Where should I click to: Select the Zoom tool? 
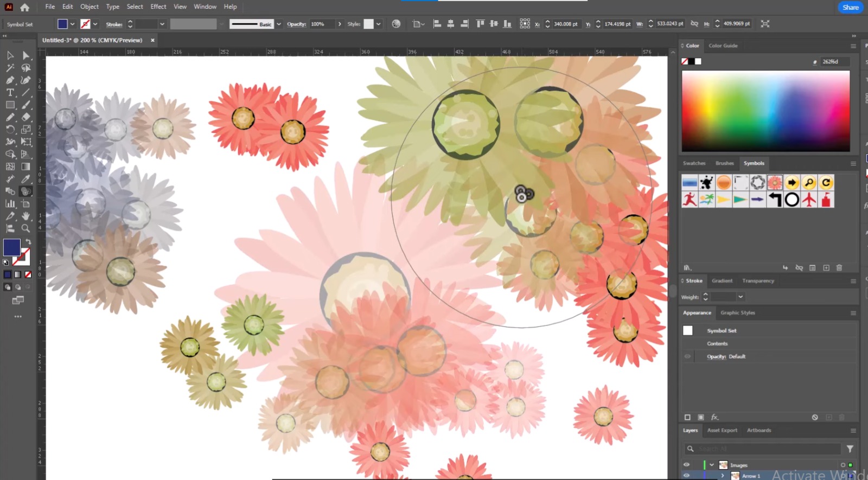point(26,228)
